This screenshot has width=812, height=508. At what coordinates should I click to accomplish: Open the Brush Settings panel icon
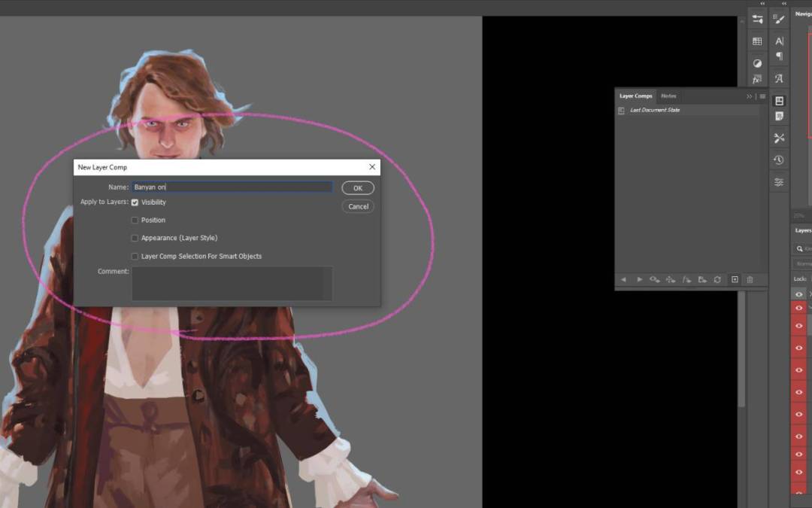click(779, 19)
